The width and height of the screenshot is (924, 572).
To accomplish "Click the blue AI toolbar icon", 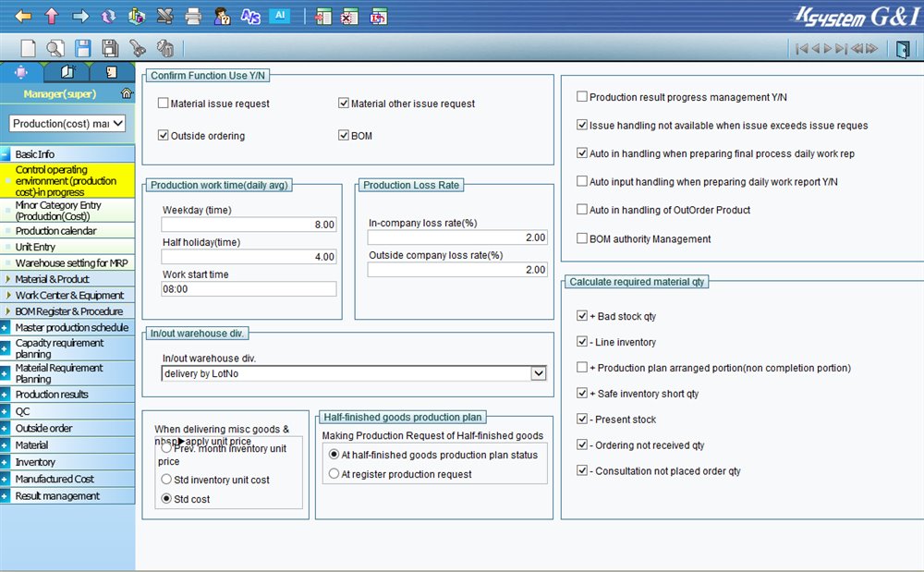I will [x=280, y=16].
